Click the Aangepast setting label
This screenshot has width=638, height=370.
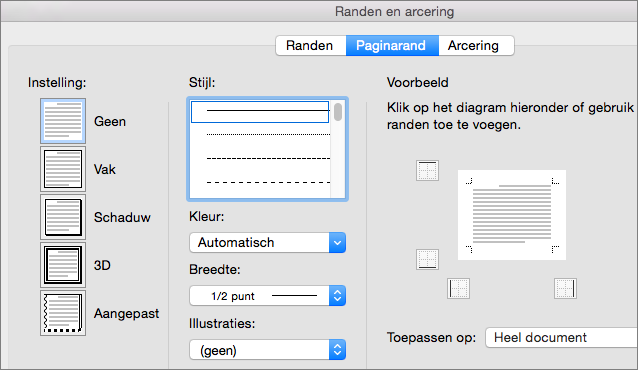point(127,314)
